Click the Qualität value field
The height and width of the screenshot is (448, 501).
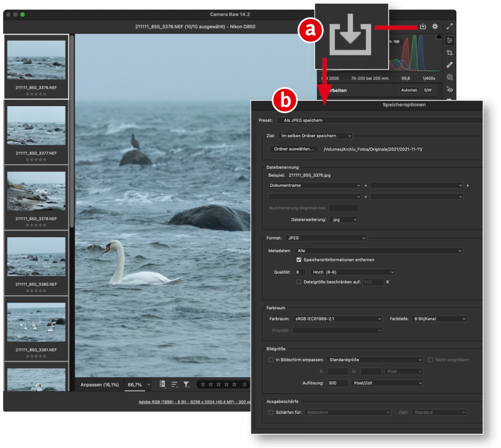coord(300,272)
